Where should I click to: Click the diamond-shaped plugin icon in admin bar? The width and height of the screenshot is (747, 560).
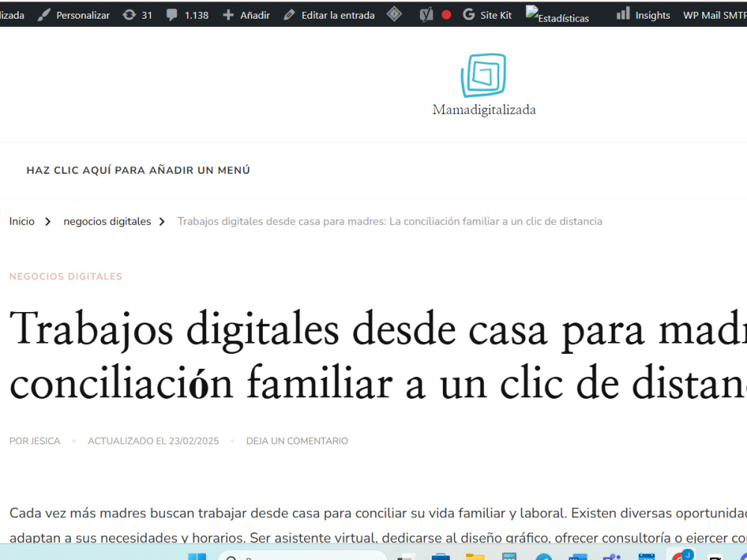click(x=394, y=15)
